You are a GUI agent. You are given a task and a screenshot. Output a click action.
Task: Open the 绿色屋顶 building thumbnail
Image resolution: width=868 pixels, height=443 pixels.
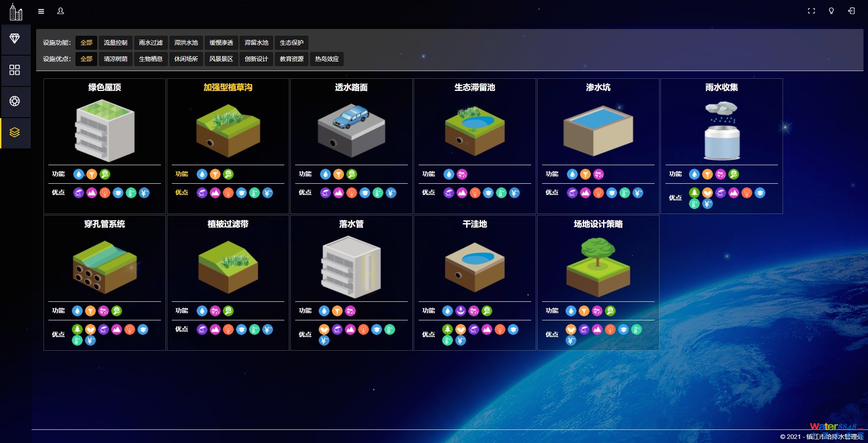tap(104, 130)
